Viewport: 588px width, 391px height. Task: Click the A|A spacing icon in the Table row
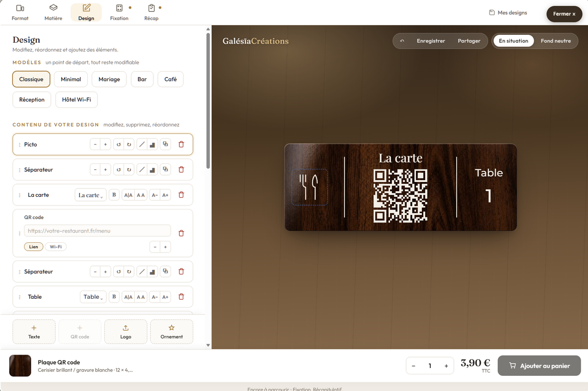coord(129,297)
